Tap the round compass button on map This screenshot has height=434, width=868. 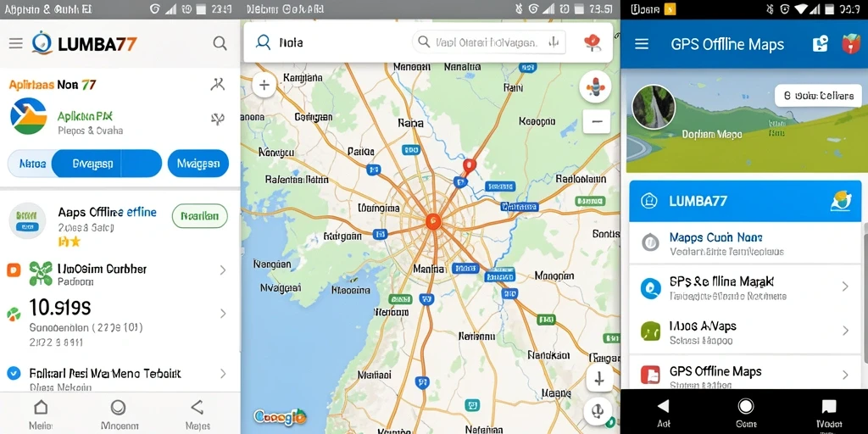coord(596,86)
